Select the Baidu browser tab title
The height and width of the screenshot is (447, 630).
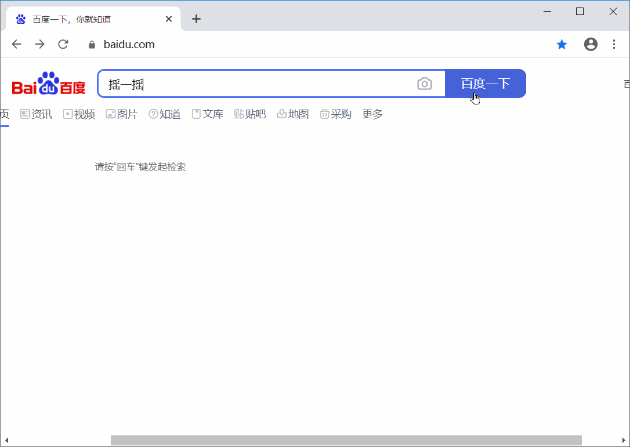(72, 19)
